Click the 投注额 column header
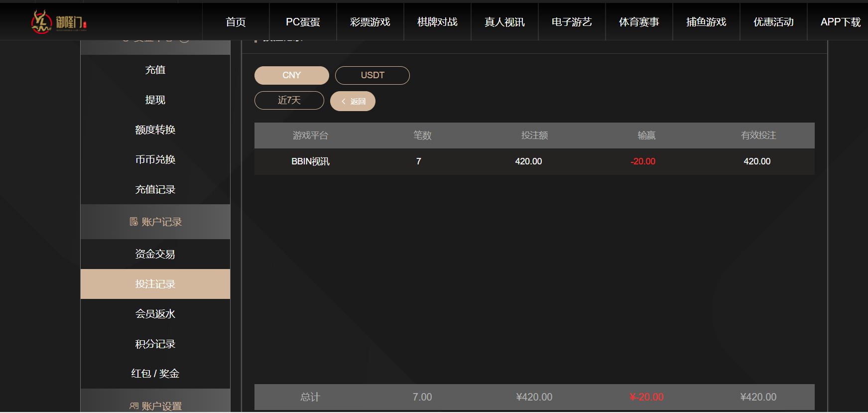868x413 pixels. point(534,136)
